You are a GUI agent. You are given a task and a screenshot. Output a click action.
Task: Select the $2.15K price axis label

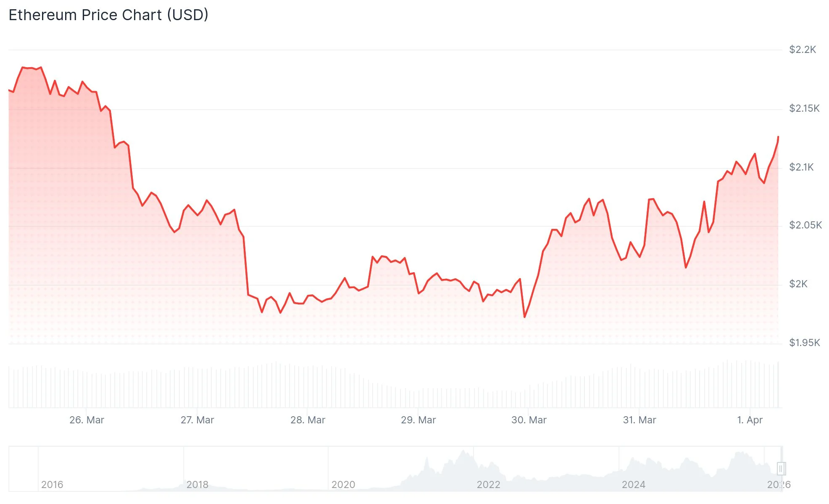pos(804,108)
